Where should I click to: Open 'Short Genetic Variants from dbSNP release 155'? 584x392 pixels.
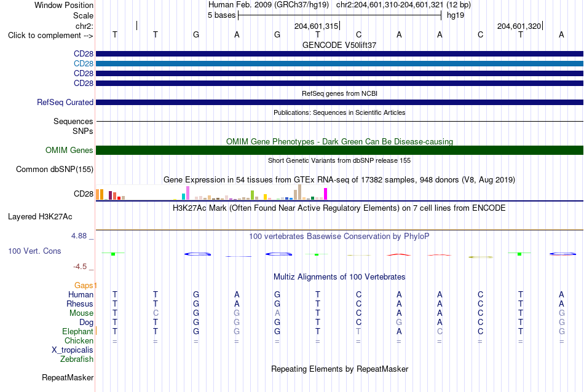click(339, 160)
